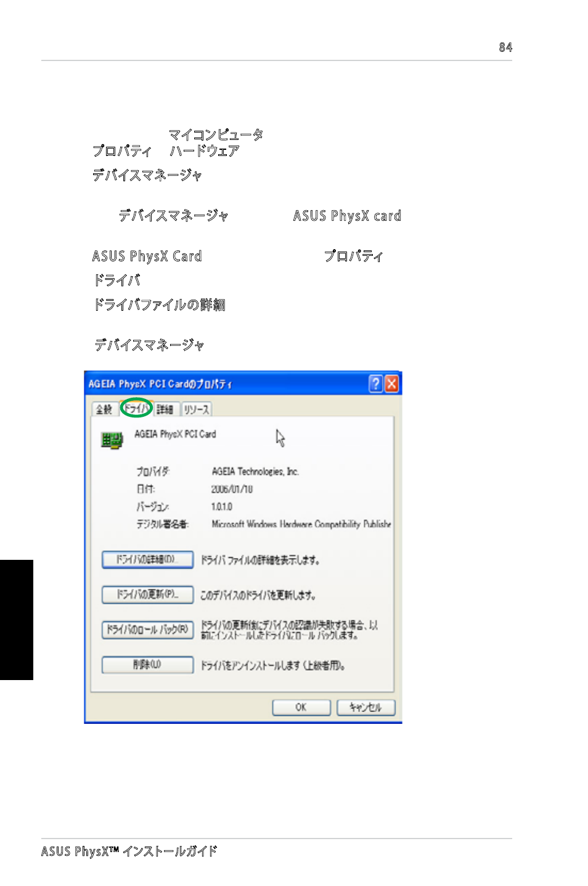This screenshot has height=886, width=588.
Task: Click the version value 1.0.1.0
Action: click(x=222, y=507)
